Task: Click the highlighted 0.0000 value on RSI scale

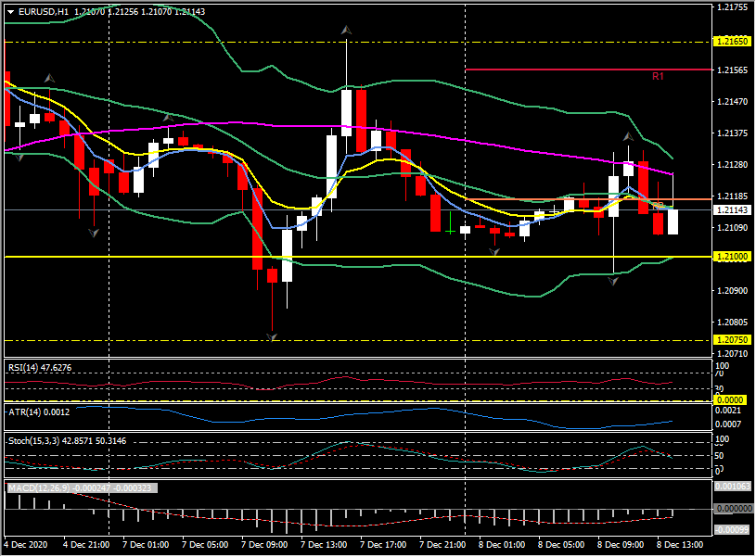Action: [729, 400]
